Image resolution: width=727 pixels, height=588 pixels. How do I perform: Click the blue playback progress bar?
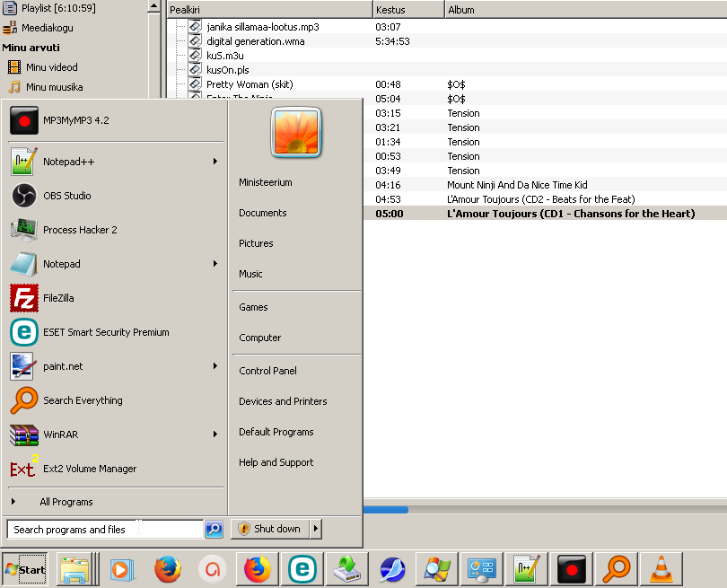386,510
